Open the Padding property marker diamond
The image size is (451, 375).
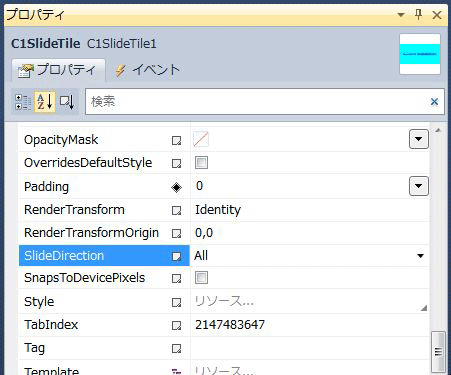(x=176, y=187)
